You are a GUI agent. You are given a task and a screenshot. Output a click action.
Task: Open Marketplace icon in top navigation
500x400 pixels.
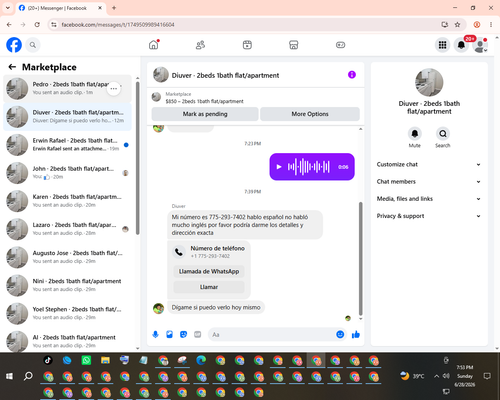pos(294,45)
